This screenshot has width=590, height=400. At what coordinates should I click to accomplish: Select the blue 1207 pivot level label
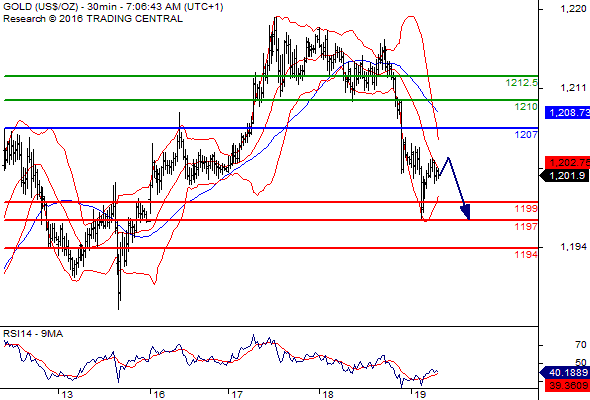[x=526, y=134]
